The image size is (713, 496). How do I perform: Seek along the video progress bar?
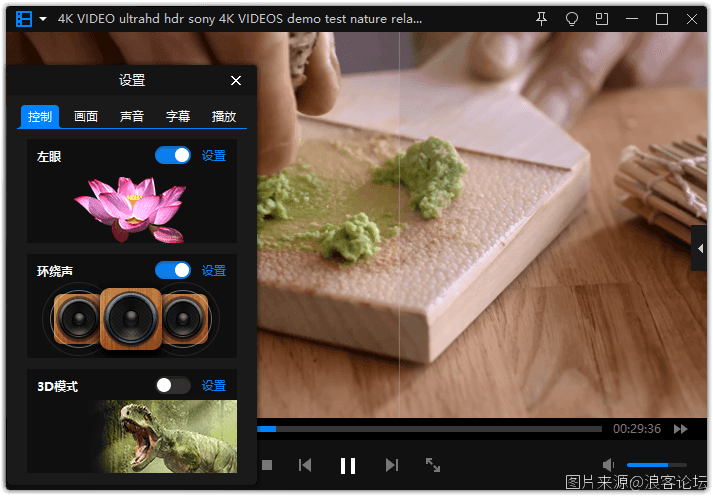(430, 429)
